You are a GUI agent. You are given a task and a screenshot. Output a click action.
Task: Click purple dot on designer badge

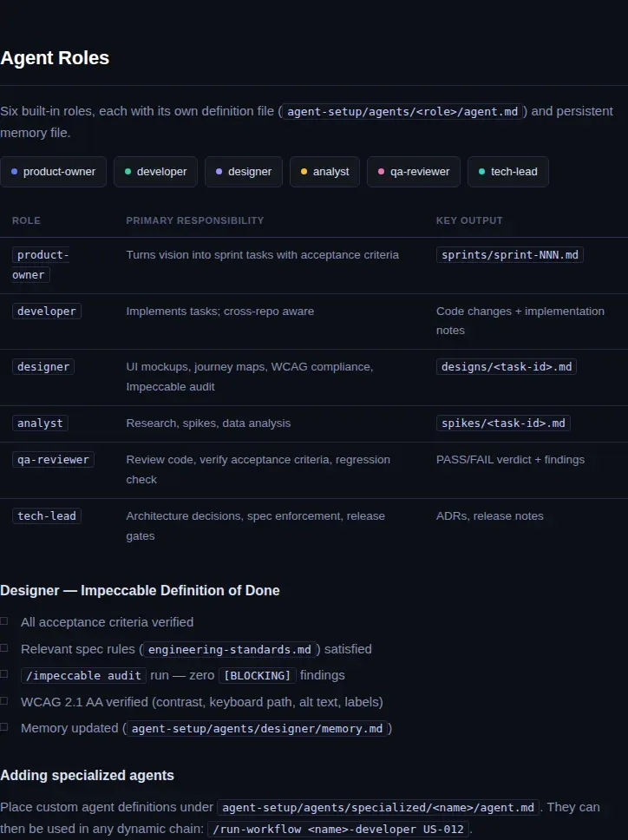(219, 172)
